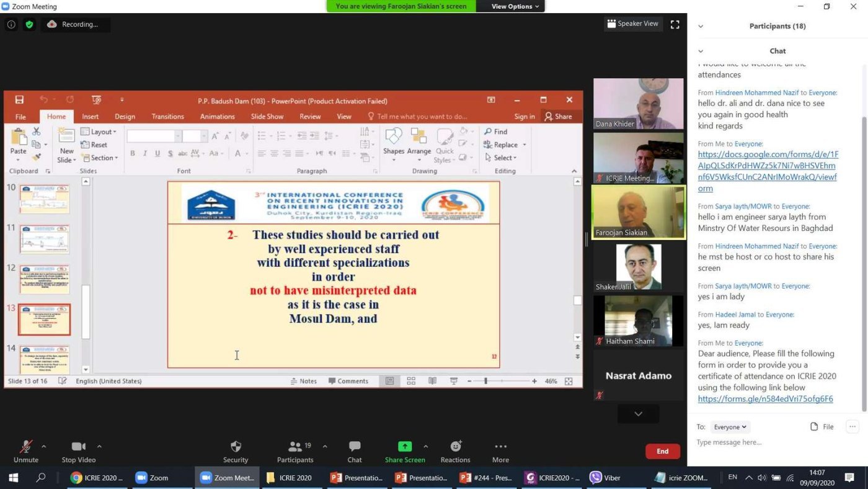868x489 pixels.
Task: Open the Chat bubble icon in toolbar
Action: pyautogui.click(x=355, y=446)
